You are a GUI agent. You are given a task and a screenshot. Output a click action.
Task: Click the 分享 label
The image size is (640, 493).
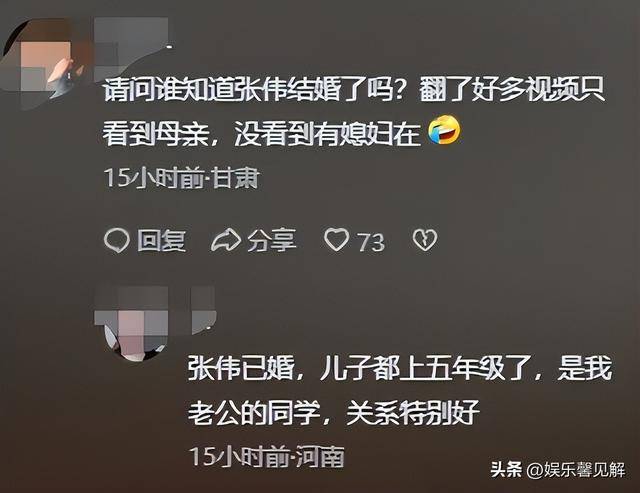[271, 240]
